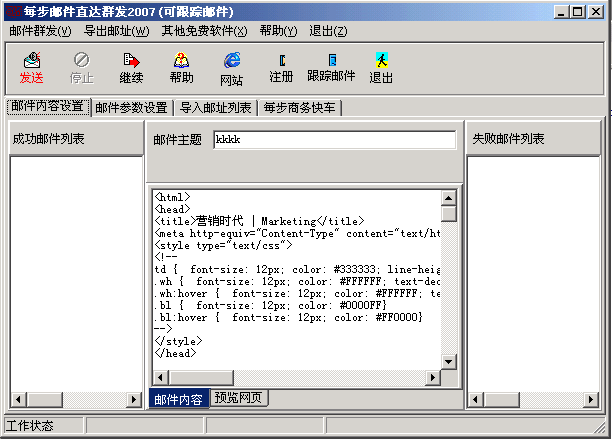
Task: Click the 继续 continue toolbar icon
Action: [132, 68]
